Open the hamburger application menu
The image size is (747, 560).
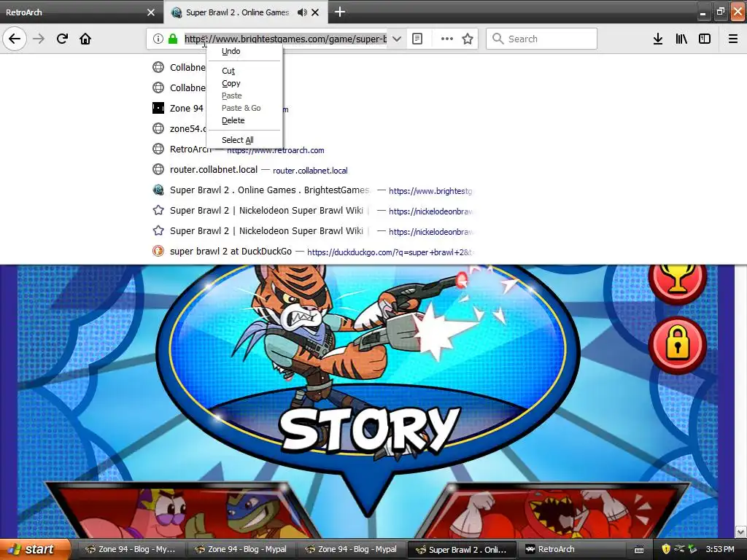(733, 39)
